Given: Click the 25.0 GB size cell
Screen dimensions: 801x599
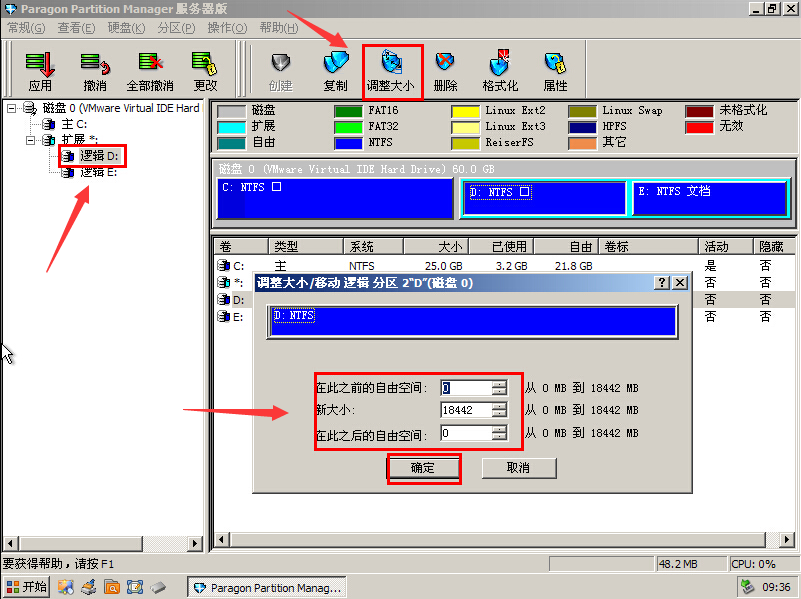Looking at the screenshot, I should [443, 266].
